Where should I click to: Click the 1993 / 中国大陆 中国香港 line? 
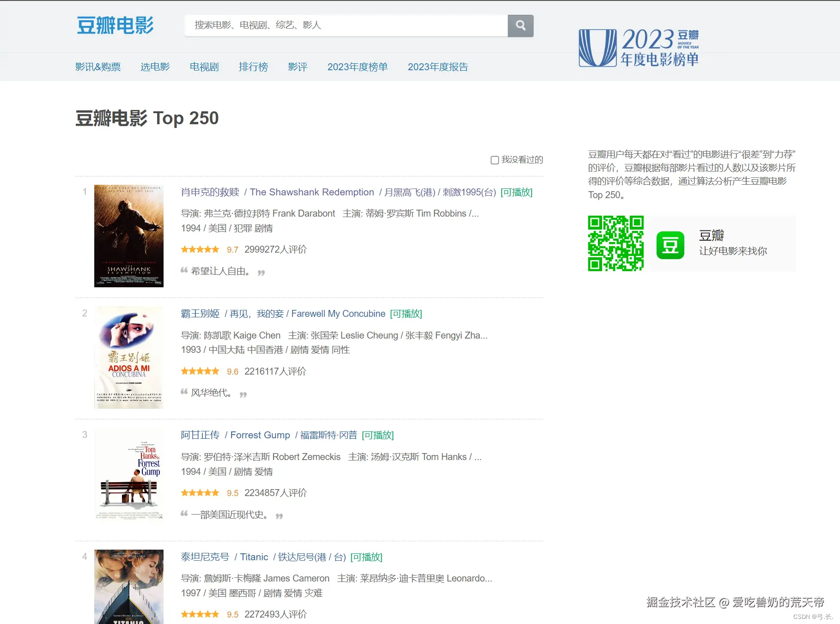pos(265,350)
